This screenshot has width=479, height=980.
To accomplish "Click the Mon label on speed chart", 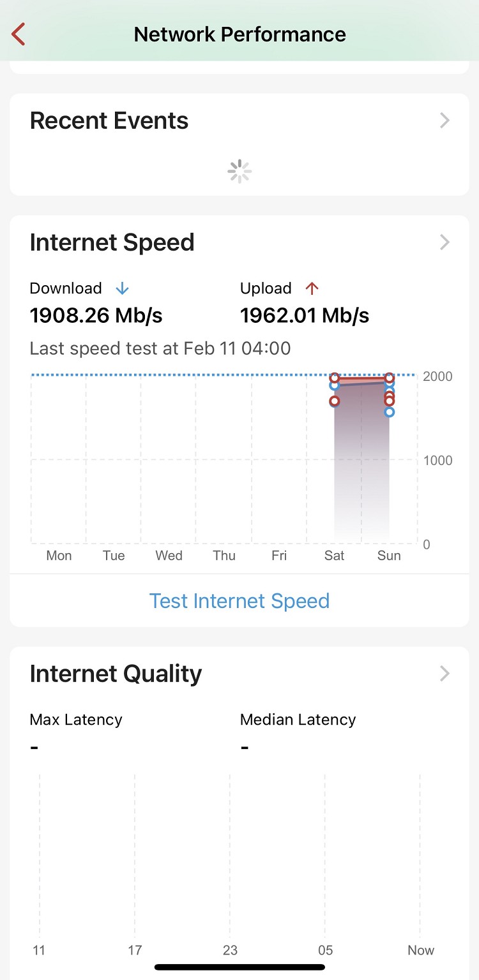I will (59, 556).
